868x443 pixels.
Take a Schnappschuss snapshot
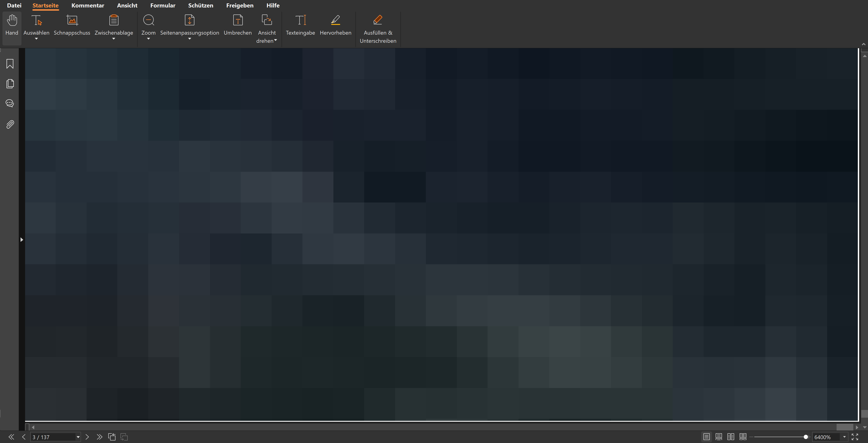72,25
